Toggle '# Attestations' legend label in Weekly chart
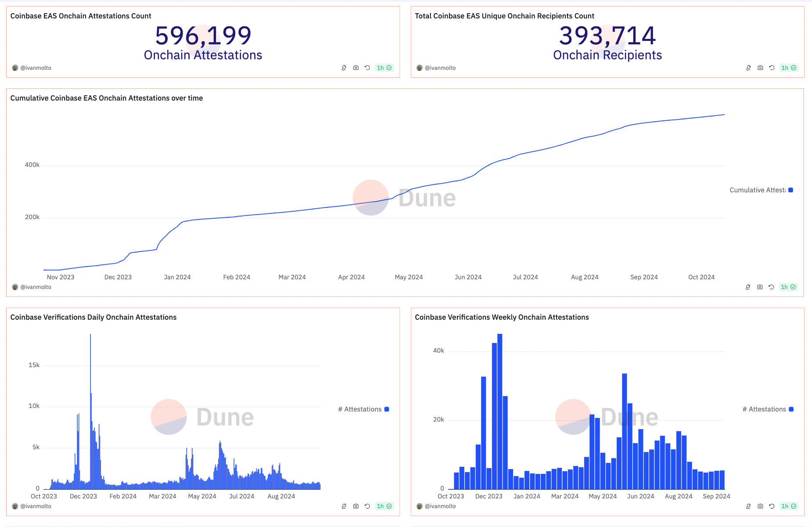This screenshot has height=527, width=812. pyautogui.click(x=764, y=409)
